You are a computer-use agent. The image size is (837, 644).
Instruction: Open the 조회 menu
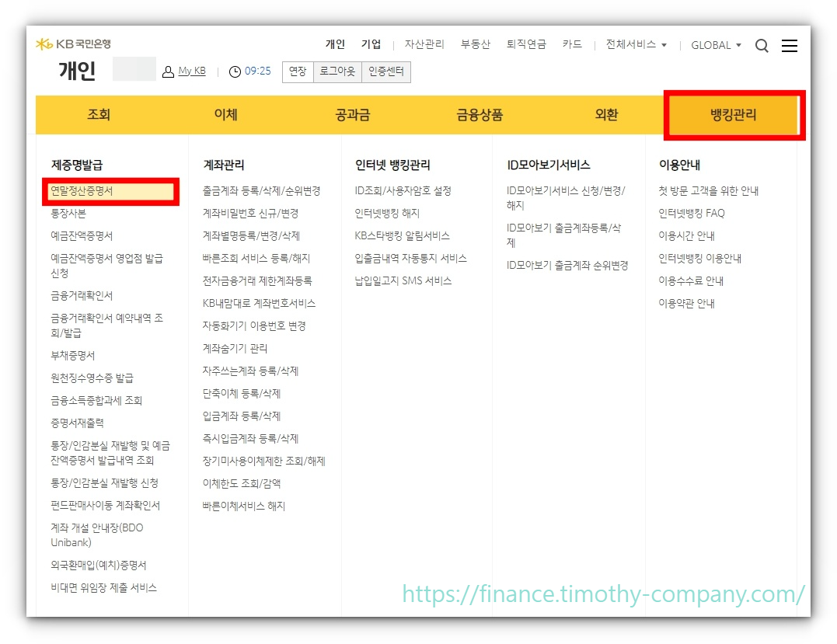pyautogui.click(x=99, y=114)
